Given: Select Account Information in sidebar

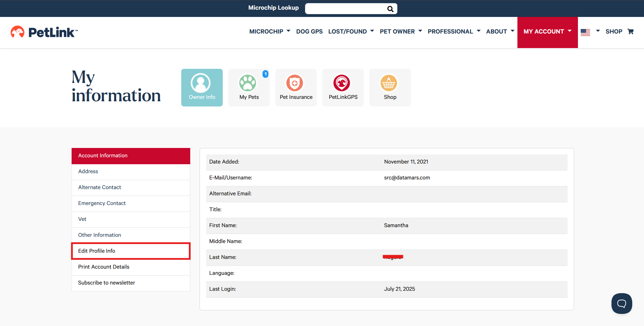Looking at the screenshot, I should 131,156.
